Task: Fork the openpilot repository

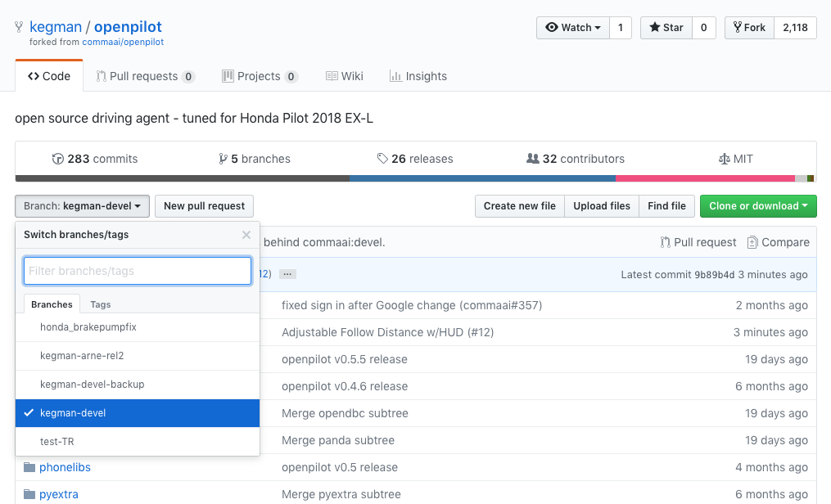Action: tap(749, 28)
